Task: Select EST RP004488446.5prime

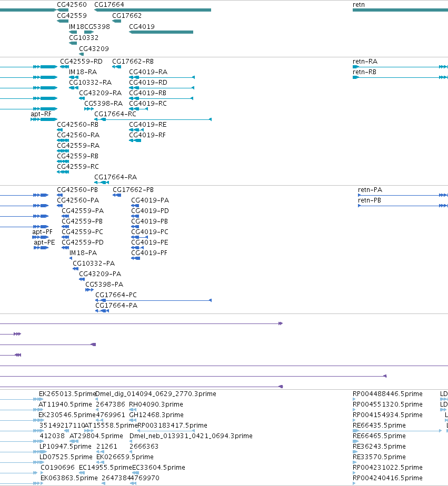Action: (x=387, y=394)
